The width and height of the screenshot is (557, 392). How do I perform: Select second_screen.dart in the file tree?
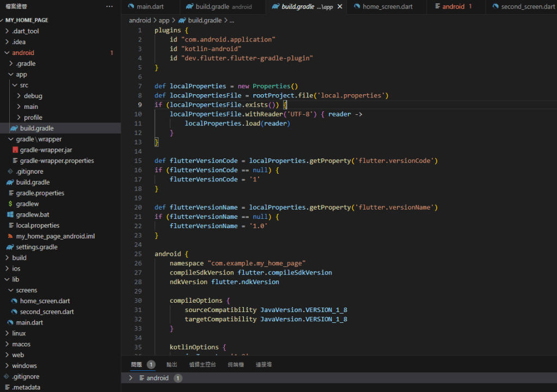pyautogui.click(x=46, y=312)
